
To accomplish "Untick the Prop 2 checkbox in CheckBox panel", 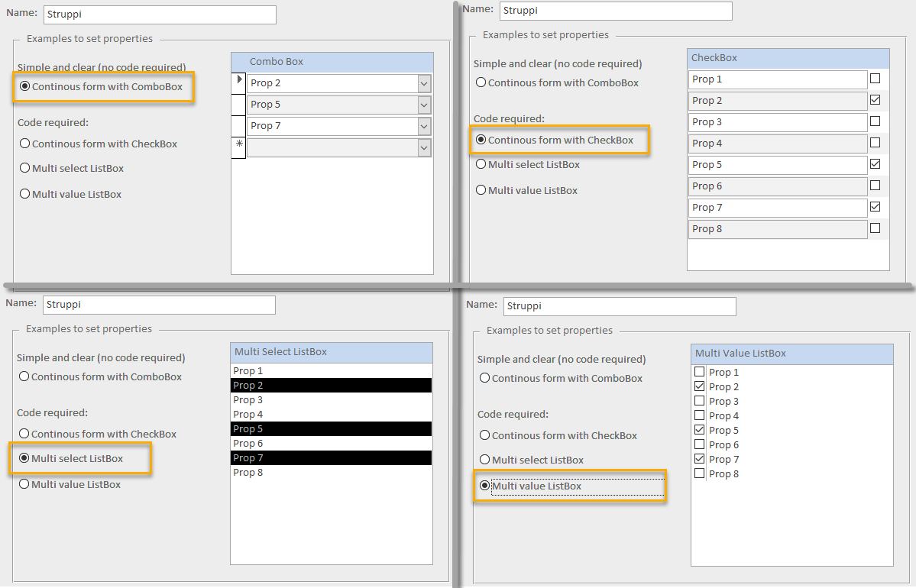I will [875, 100].
